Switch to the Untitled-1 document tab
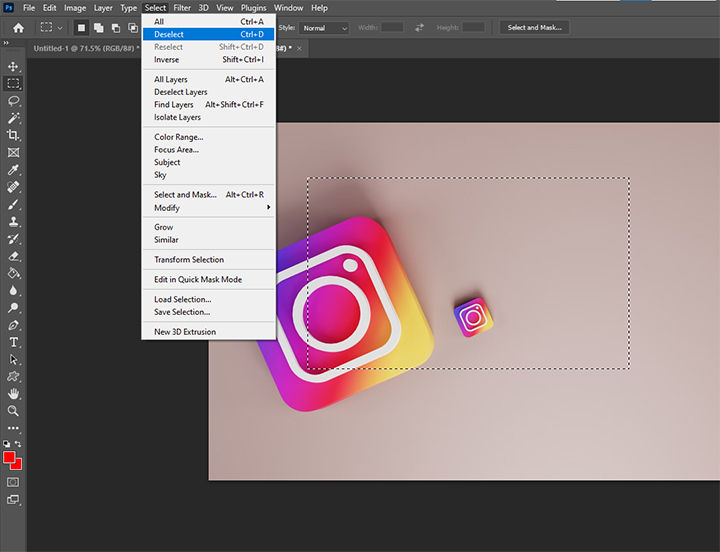720x552 pixels. pyautogui.click(x=85, y=48)
